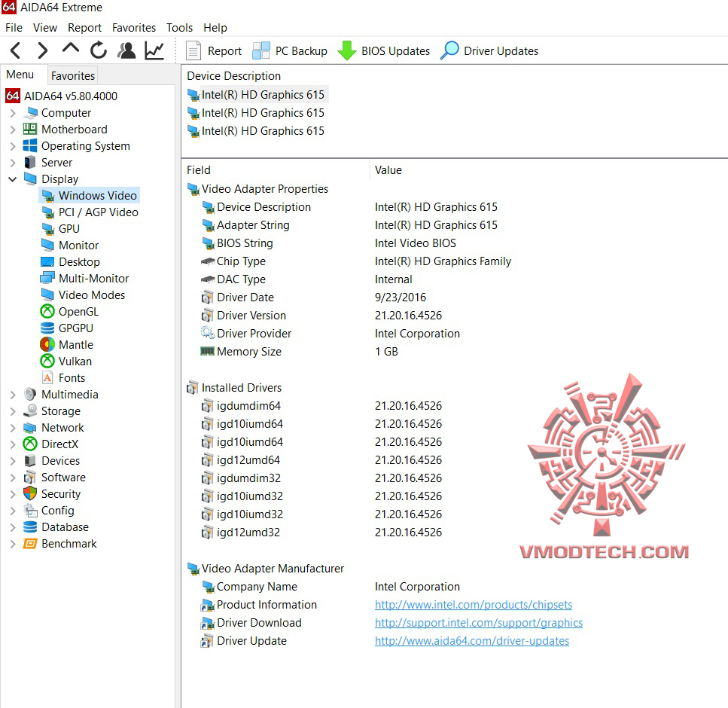
Task: Select the Video Modes tree icon
Action: point(47,295)
